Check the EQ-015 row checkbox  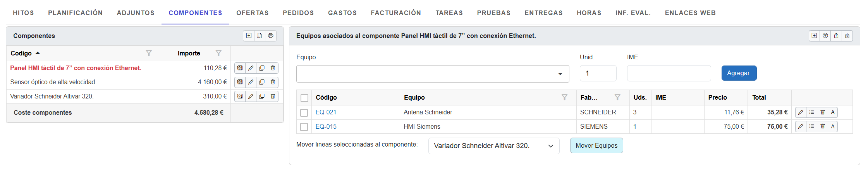tap(304, 127)
